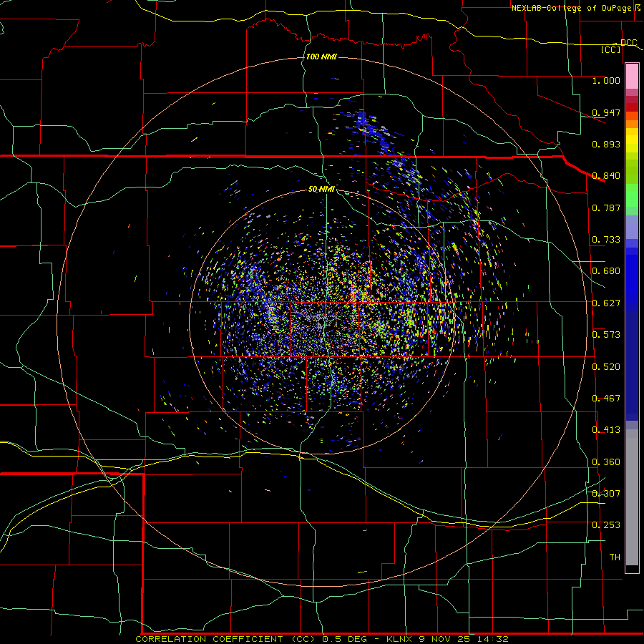Click the 0.733 legend value
The image size is (644, 644).
(606, 240)
